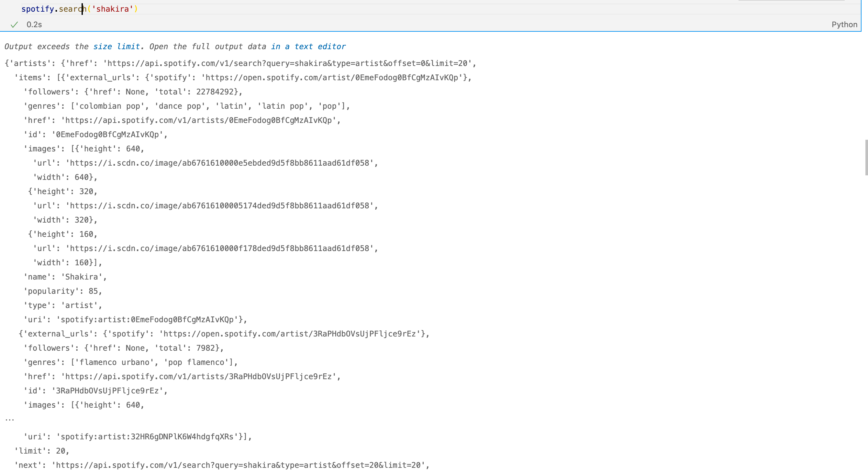
Task: Click the 'artists' href search query line
Action: pyautogui.click(x=240, y=64)
